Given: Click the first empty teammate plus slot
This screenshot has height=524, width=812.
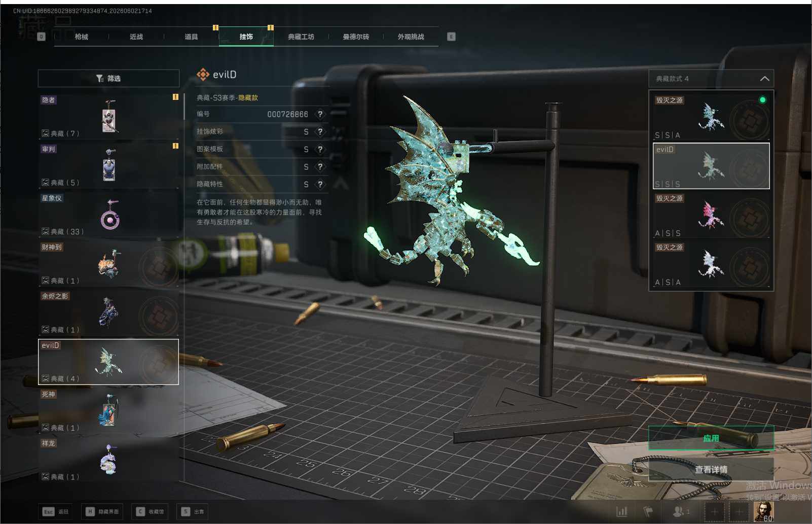Looking at the screenshot, I should coord(715,511).
